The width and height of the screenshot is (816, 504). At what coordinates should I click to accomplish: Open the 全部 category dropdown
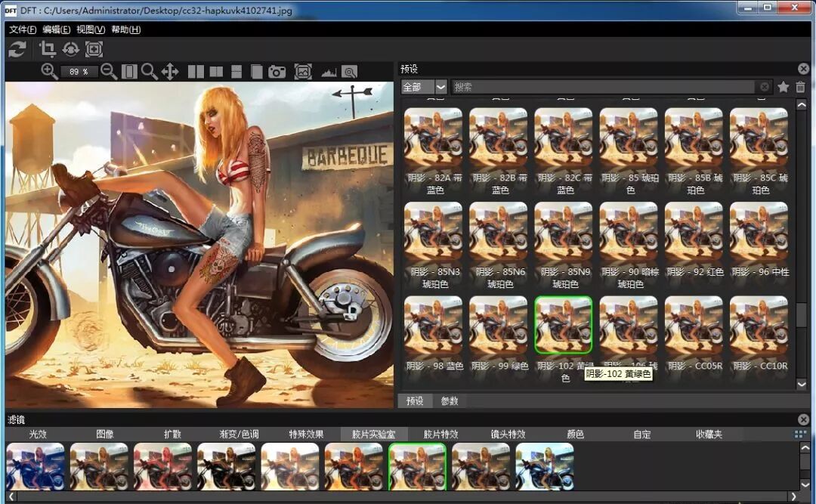(x=424, y=87)
